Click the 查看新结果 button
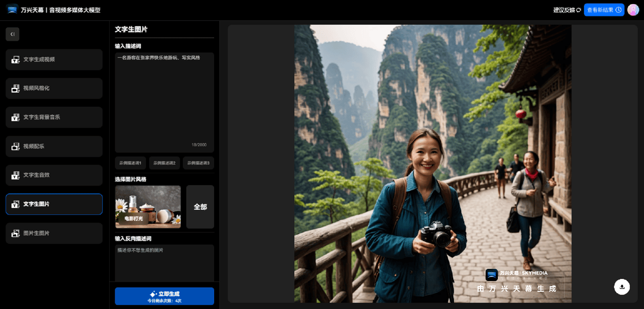The height and width of the screenshot is (309, 644). pyautogui.click(x=604, y=10)
